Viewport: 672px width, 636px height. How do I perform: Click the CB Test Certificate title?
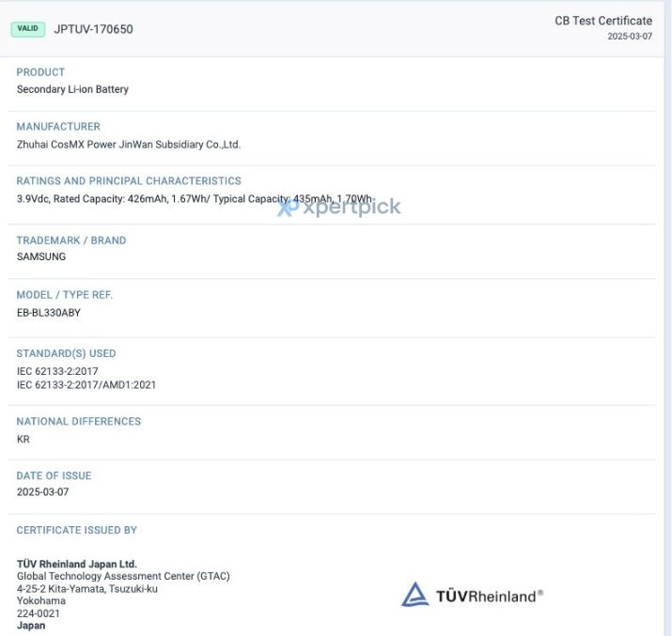click(602, 21)
